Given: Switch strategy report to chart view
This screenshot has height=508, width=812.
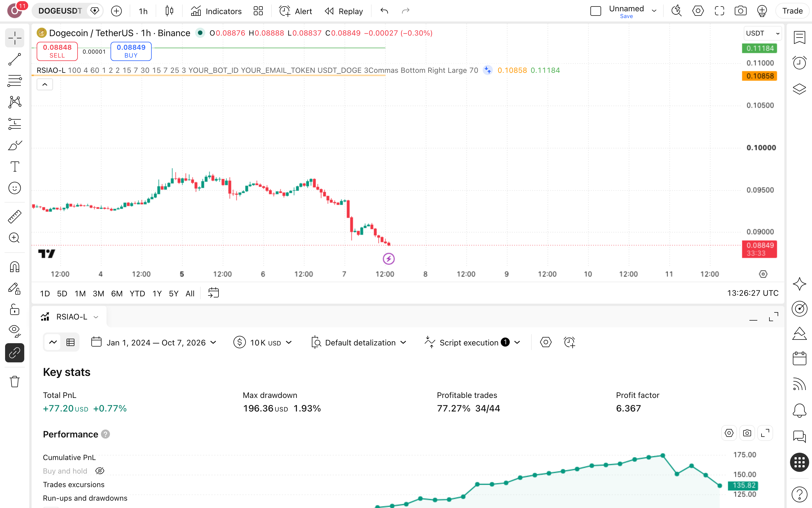Looking at the screenshot, I should [53, 342].
